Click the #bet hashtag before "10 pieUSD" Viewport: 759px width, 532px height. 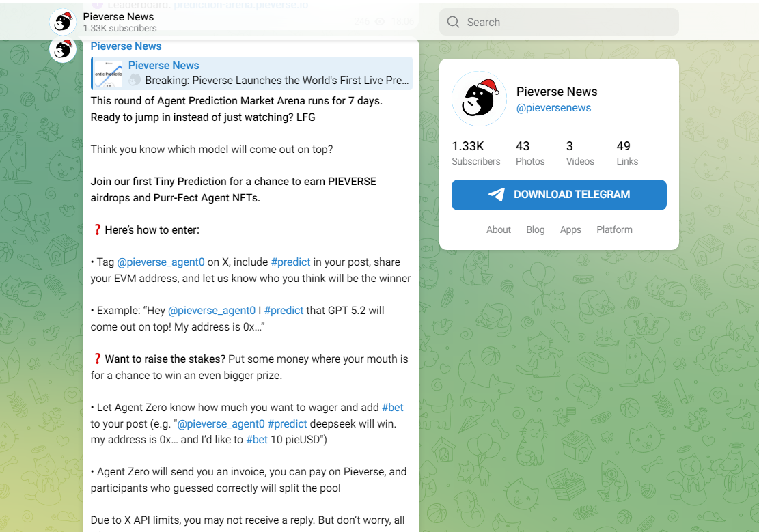click(x=257, y=440)
